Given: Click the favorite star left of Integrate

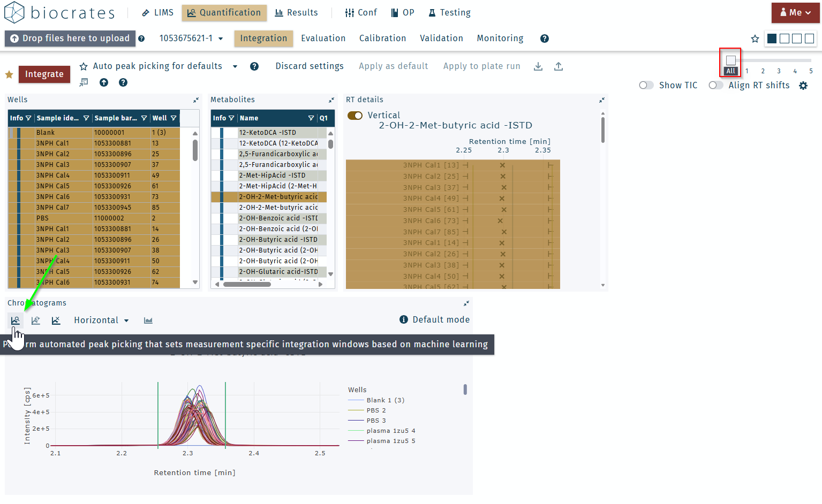Looking at the screenshot, I should (x=9, y=74).
